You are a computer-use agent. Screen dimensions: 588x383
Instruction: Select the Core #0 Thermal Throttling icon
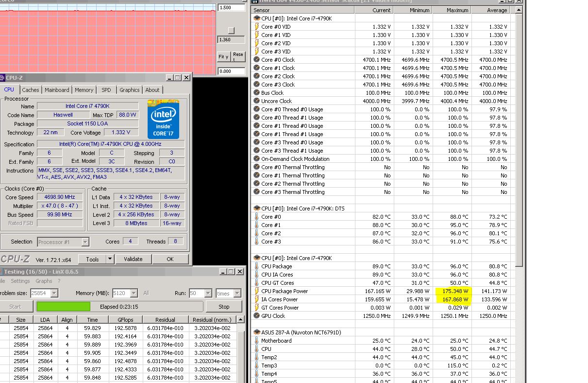[x=257, y=167]
